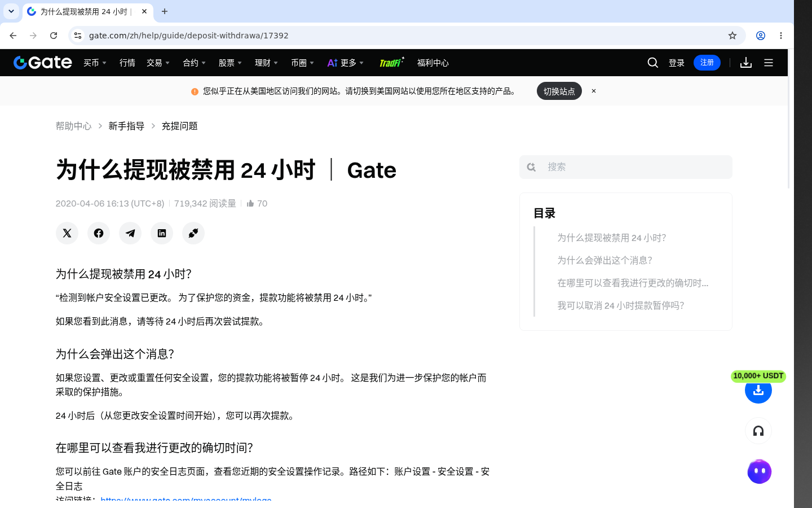Viewport: 812px width, 508px height.
Task: Go to 帮助中心 breadcrumb
Action: coord(73,126)
